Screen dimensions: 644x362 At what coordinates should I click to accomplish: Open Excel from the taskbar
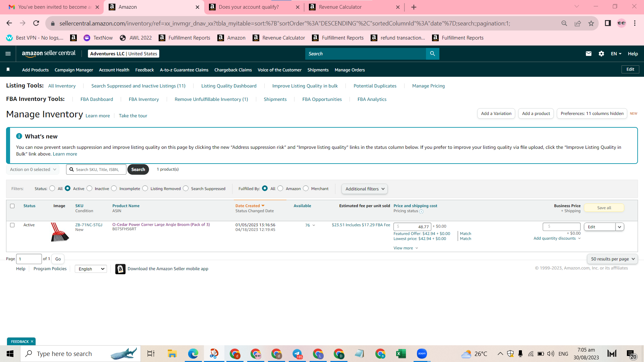401,354
